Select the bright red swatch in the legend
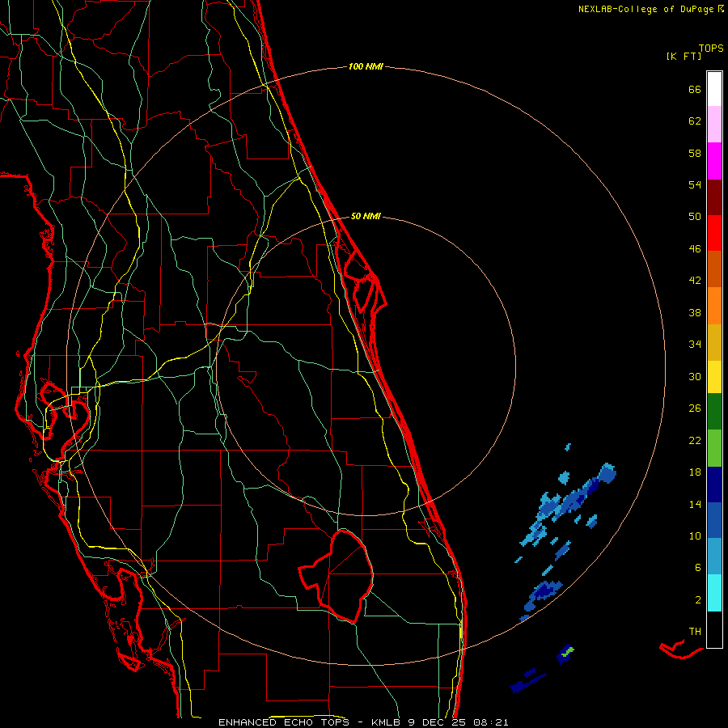 [x=714, y=233]
